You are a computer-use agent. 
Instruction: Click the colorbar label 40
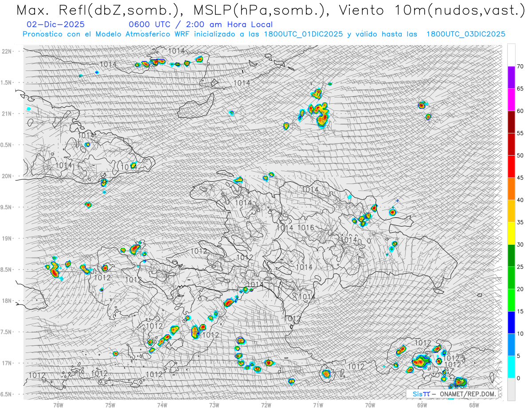(520, 200)
